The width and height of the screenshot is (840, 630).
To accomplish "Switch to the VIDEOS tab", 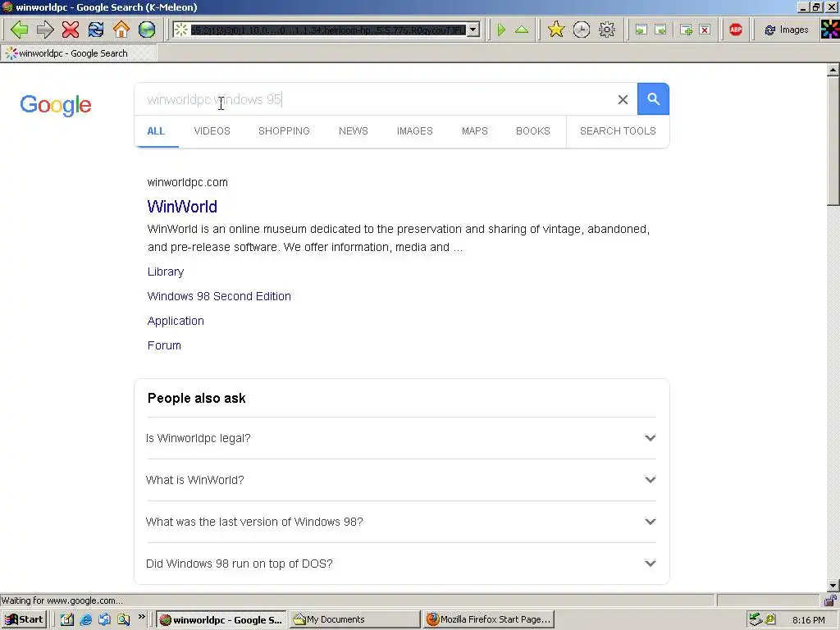I will pos(212,131).
